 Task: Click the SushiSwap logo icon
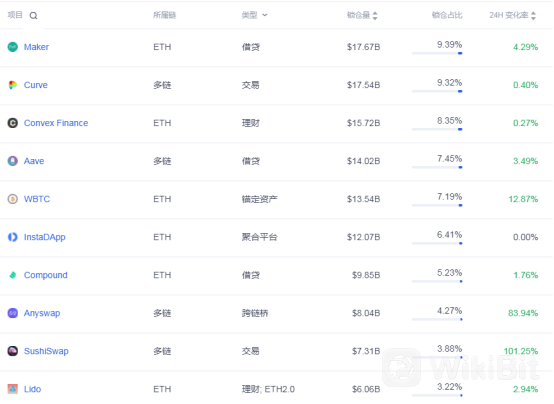(x=13, y=351)
